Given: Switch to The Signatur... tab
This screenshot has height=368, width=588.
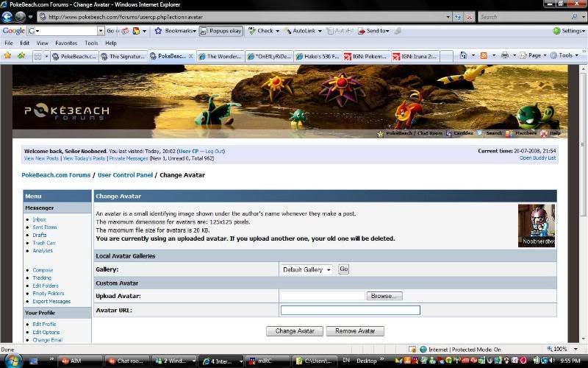Looking at the screenshot, I should coord(123,57).
